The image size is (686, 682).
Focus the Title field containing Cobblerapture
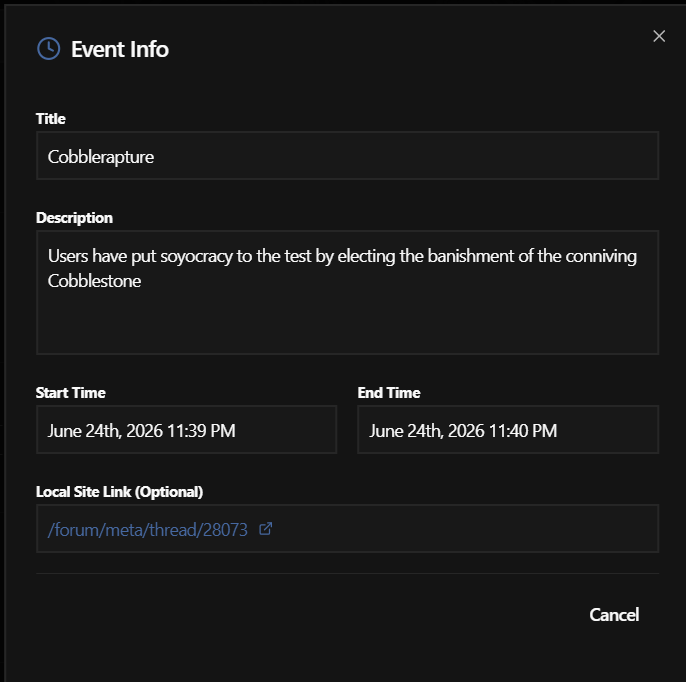[x=347, y=156]
